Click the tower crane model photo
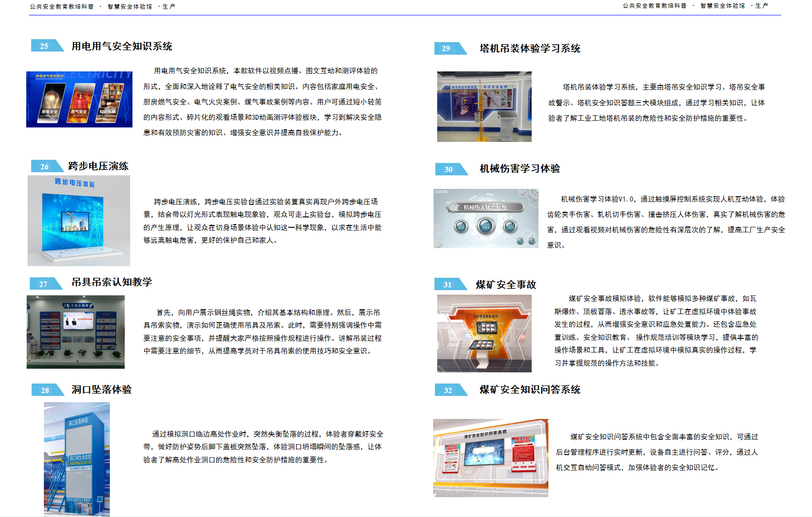812x517 pixels. pos(484,107)
